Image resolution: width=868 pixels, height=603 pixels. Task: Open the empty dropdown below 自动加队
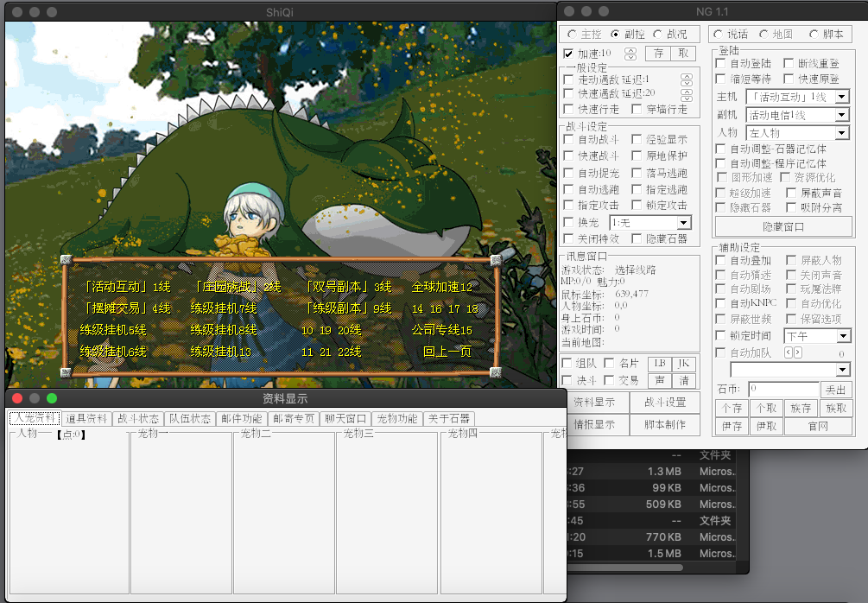pyautogui.click(x=843, y=370)
